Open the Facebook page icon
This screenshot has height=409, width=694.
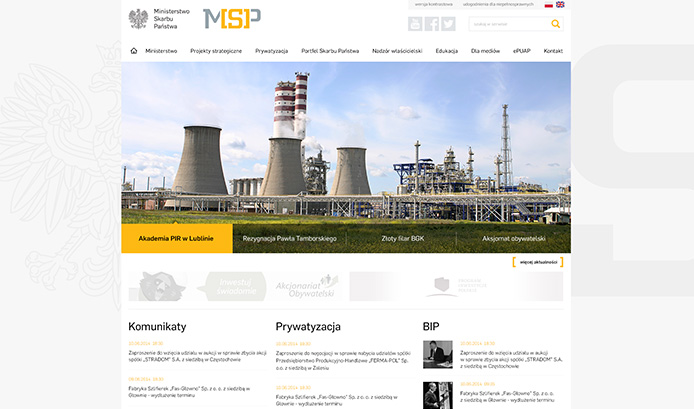click(x=432, y=24)
